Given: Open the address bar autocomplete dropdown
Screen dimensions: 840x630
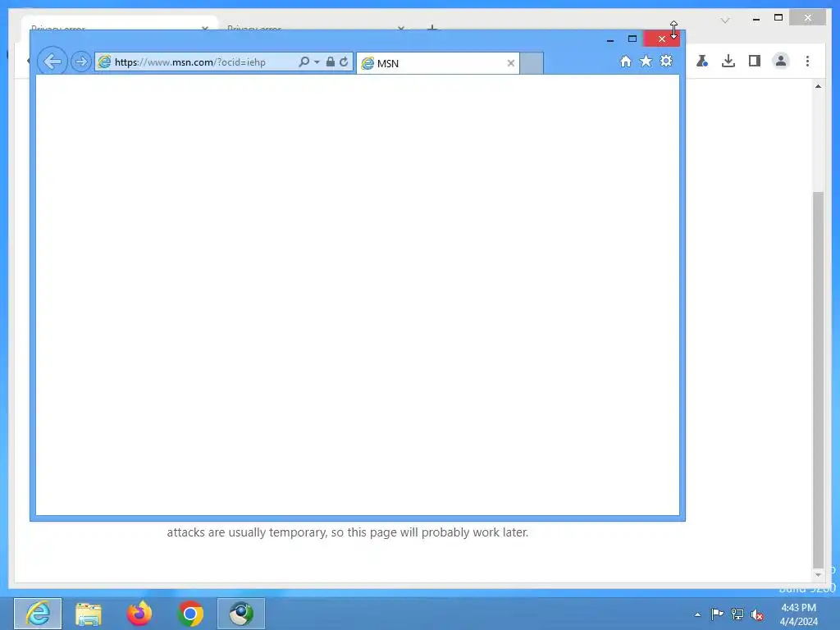Looking at the screenshot, I should [x=317, y=62].
